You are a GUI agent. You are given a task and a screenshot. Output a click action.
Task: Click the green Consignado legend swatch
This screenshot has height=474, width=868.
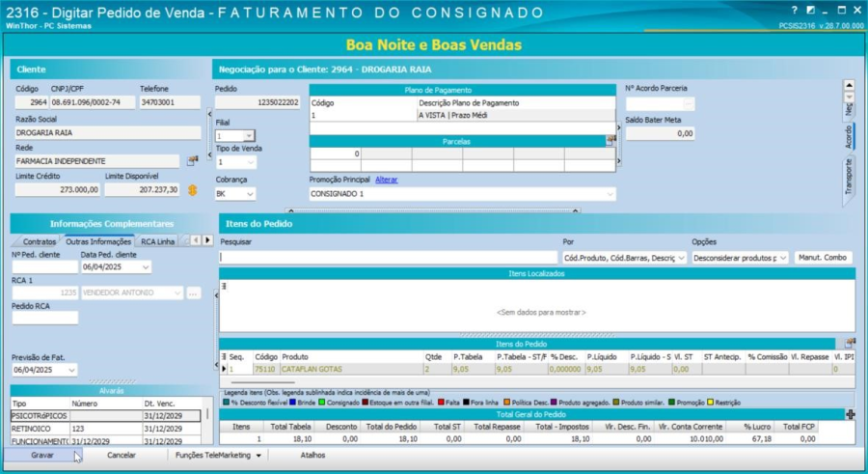click(321, 403)
